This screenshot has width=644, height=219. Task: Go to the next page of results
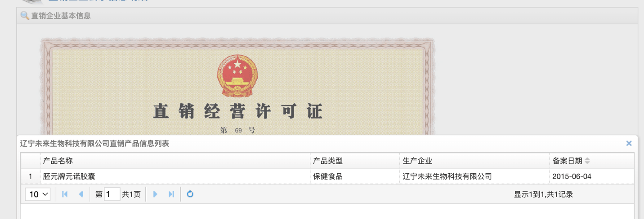pos(155,194)
